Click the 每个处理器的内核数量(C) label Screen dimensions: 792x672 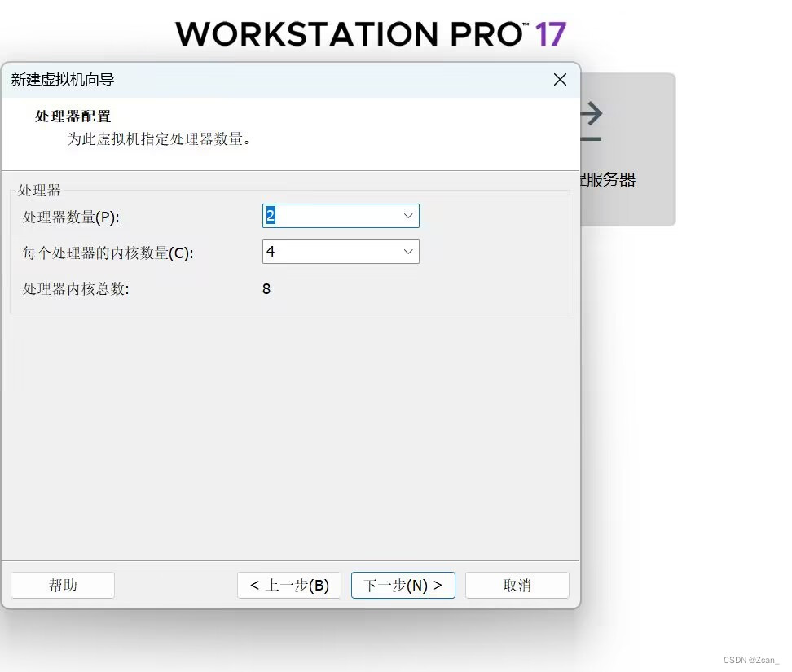(108, 253)
